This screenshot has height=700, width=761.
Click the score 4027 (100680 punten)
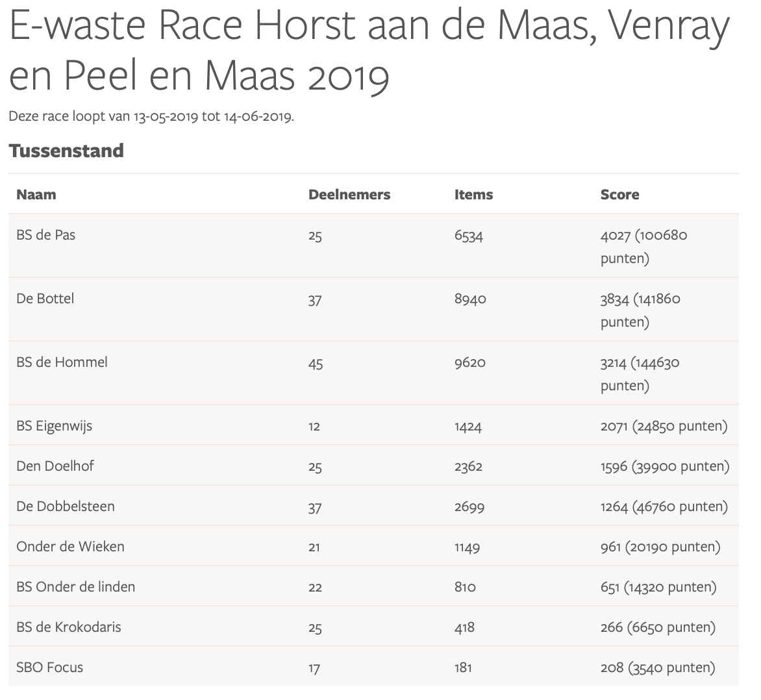click(x=643, y=246)
